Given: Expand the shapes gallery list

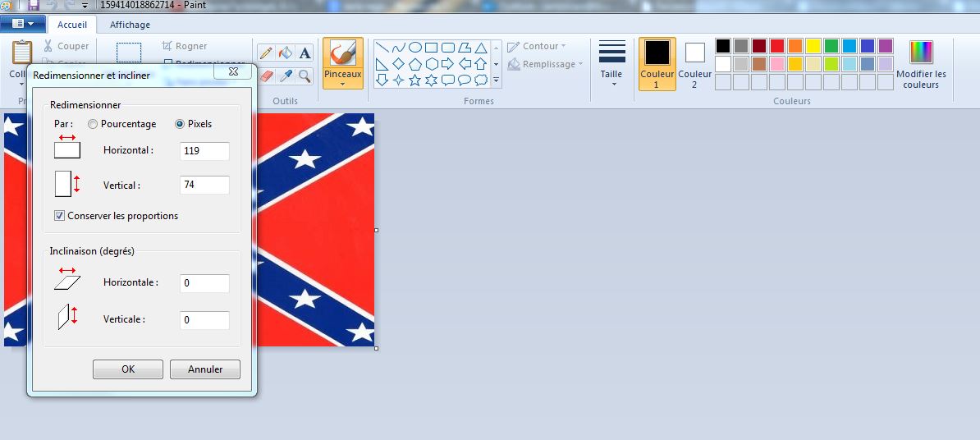Looking at the screenshot, I should pos(497,80).
